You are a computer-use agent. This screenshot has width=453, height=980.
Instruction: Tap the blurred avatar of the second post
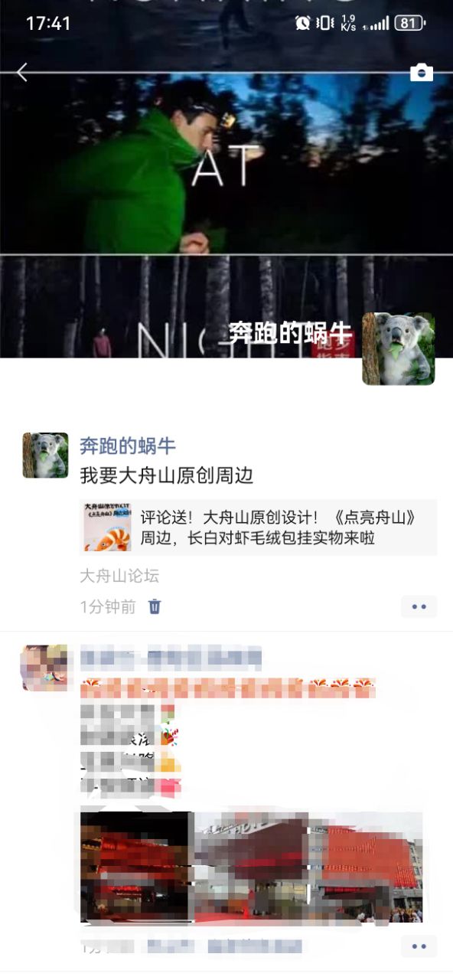45,668
